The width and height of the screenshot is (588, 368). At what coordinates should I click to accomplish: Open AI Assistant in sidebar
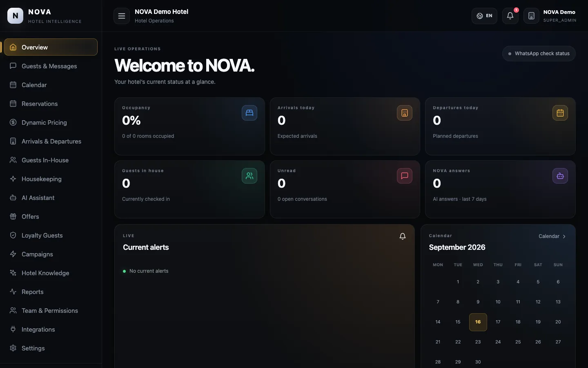coord(51,197)
